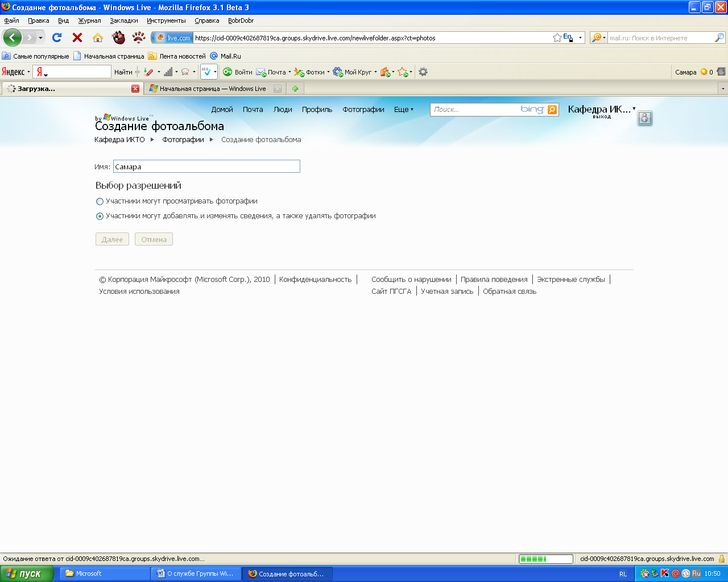Click the Kaspersky tray icon
This screenshot has height=582, width=728.
(664, 573)
